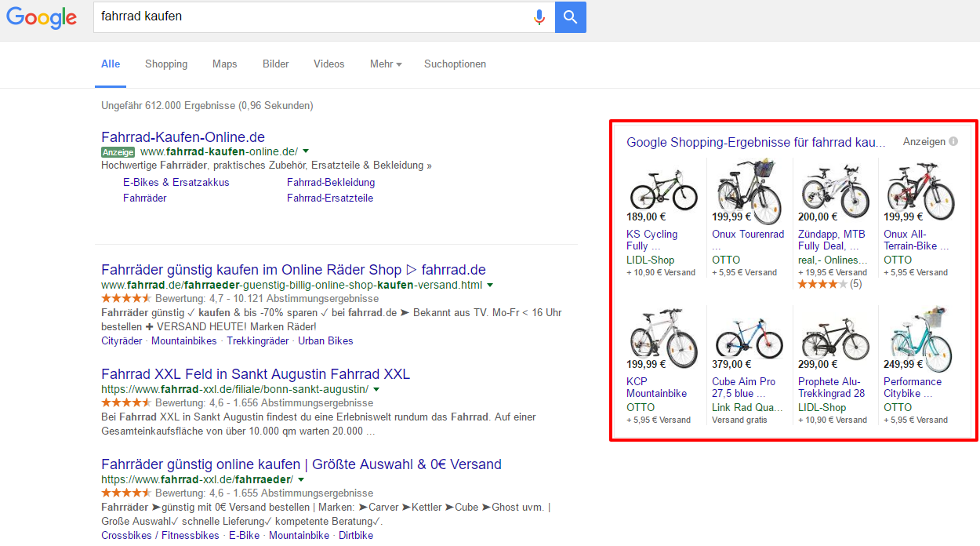Expand the Mehr dropdown
Image resolution: width=980 pixels, height=546 pixels.
coord(386,64)
